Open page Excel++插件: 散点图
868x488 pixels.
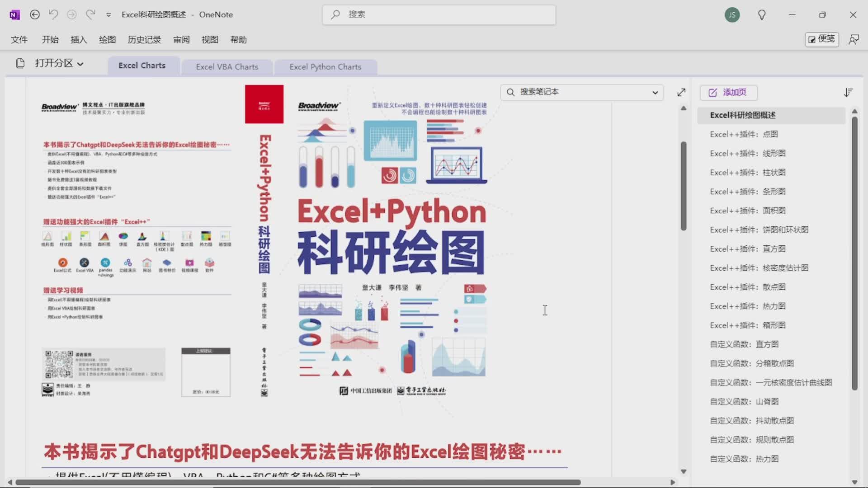coord(771,287)
